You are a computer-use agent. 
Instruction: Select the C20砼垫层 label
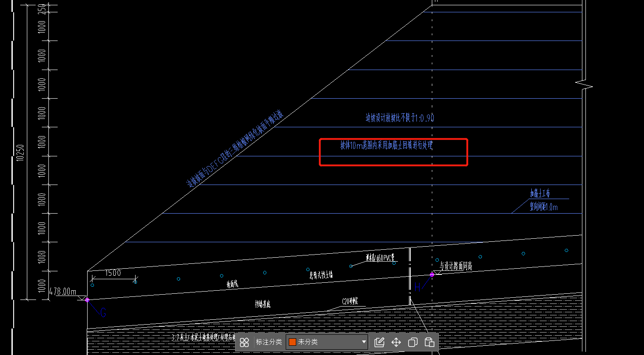pyautogui.click(x=350, y=302)
